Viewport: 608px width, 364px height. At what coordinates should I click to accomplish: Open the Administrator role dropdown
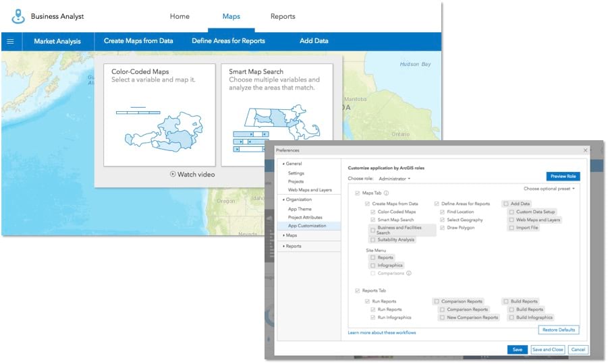394,179
